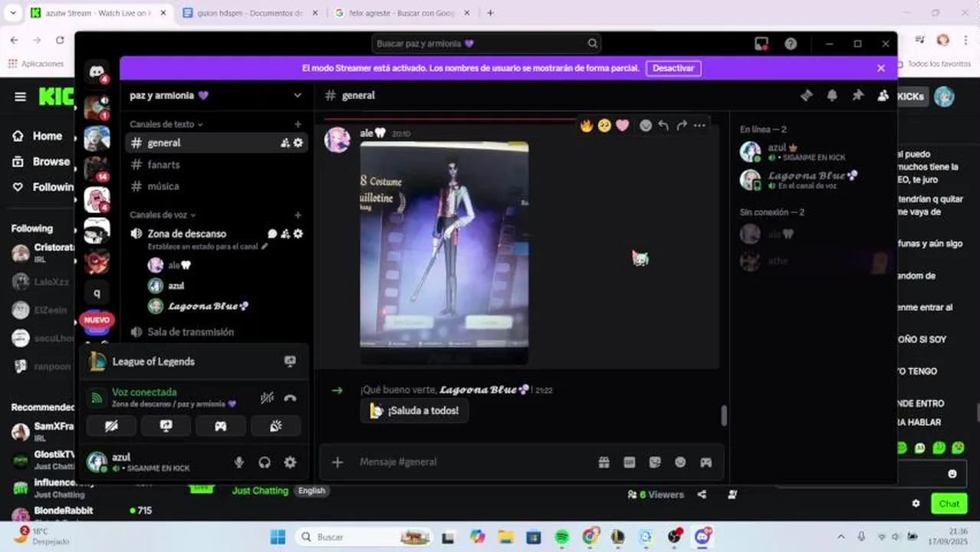The image size is (980, 552).
Task: Open Kick chat settings gear icon
Action: [x=916, y=504]
